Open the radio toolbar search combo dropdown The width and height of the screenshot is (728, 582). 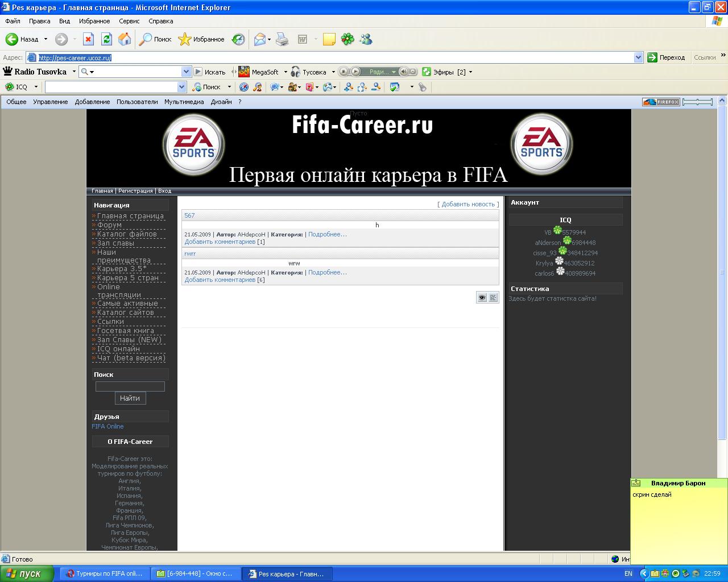pyautogui.click(x=186, y=72)
